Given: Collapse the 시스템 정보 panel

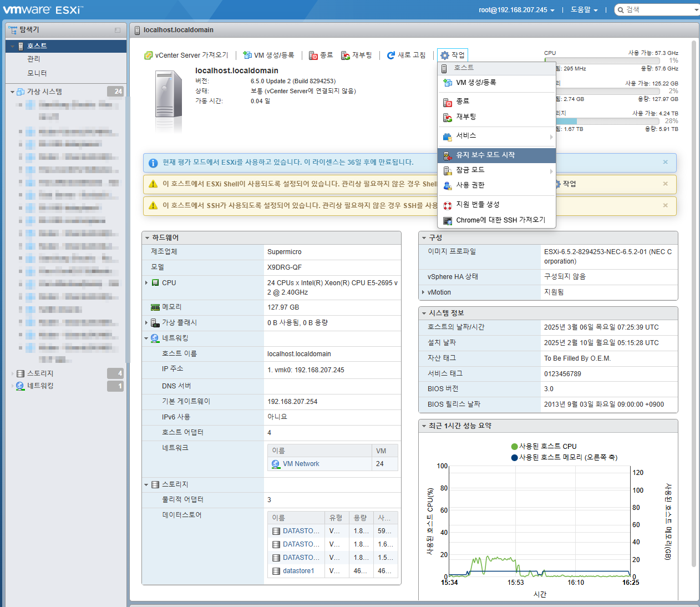Looking at the screenshot, I should [424, 313].
